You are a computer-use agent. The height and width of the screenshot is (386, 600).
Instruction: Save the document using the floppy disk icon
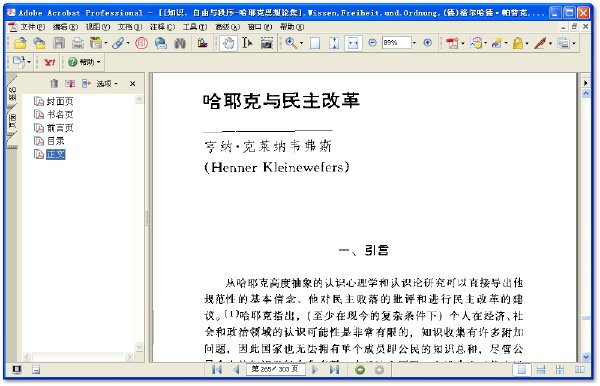click(59, 43)
